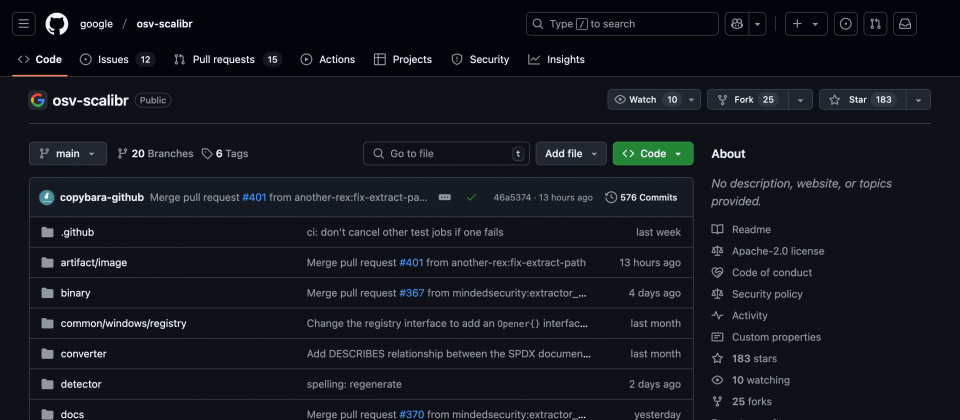The image size is (960, 420).
Task: Click copybara-github author name
Action: point(102,197)
